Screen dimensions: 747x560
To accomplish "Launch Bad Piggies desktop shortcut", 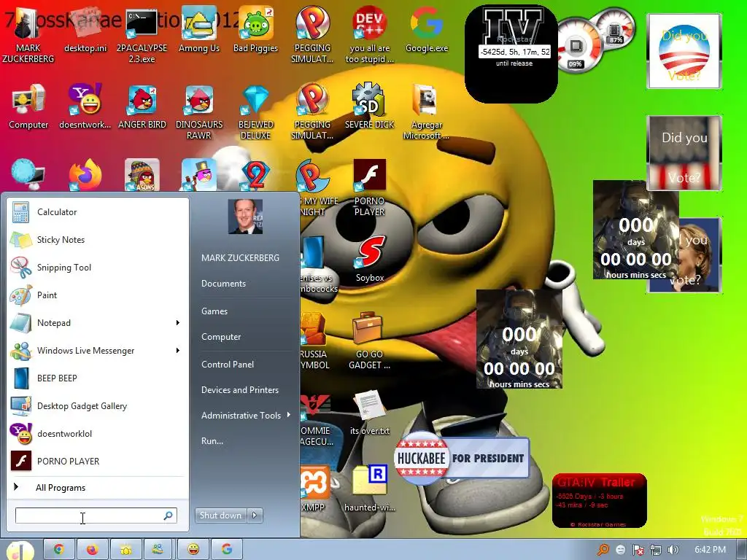I will (x=256, y=29).
